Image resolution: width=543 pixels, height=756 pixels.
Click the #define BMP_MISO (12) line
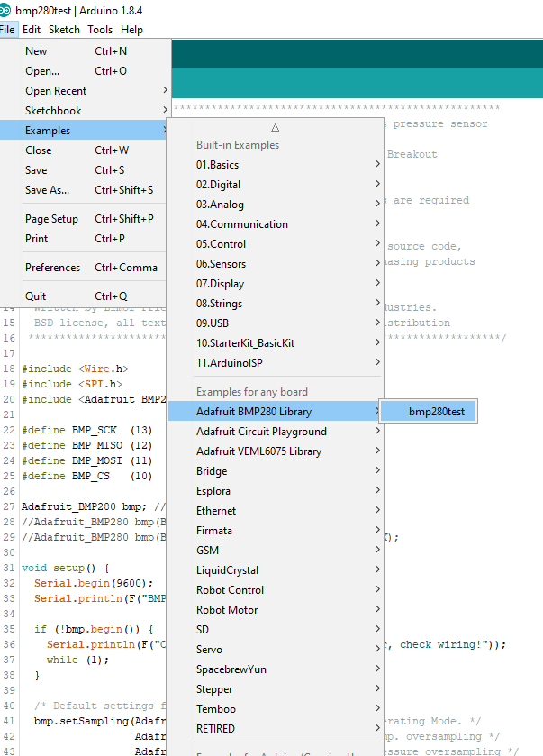click(87, 445)
